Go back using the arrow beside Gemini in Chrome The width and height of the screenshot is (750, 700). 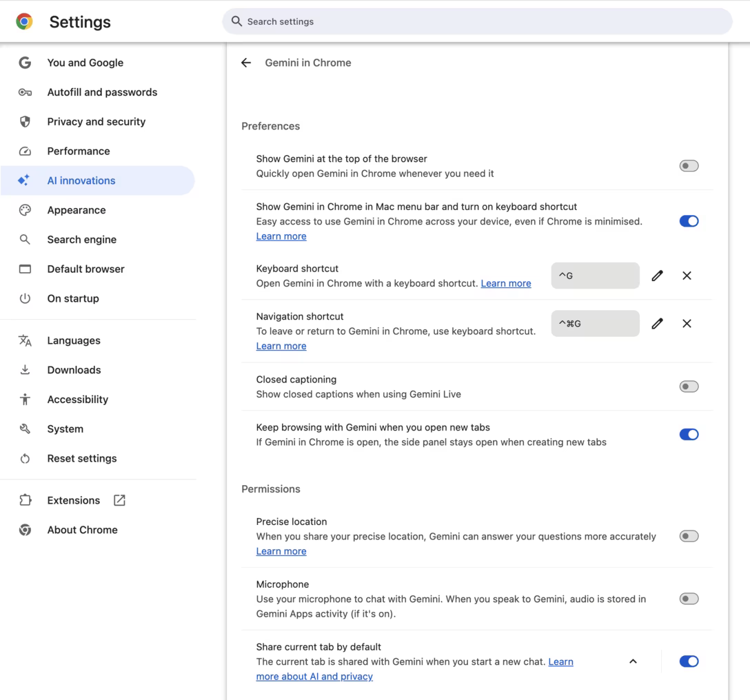pos(246,63)
